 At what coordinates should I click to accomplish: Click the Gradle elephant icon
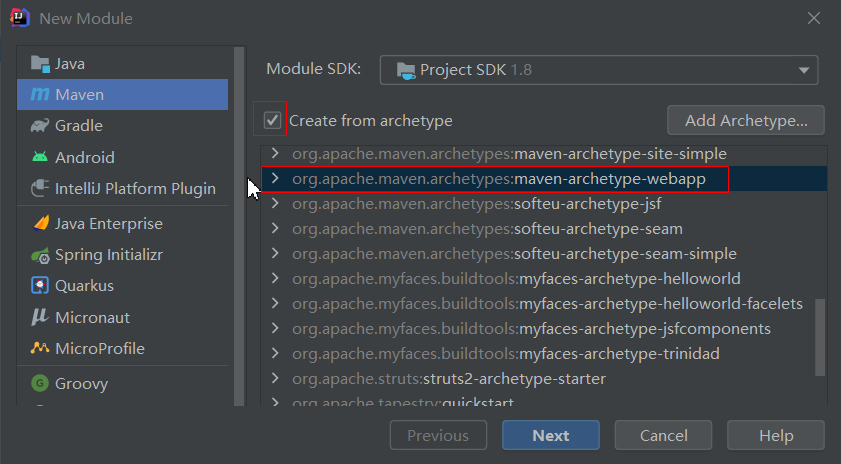[x=40, y=126]
